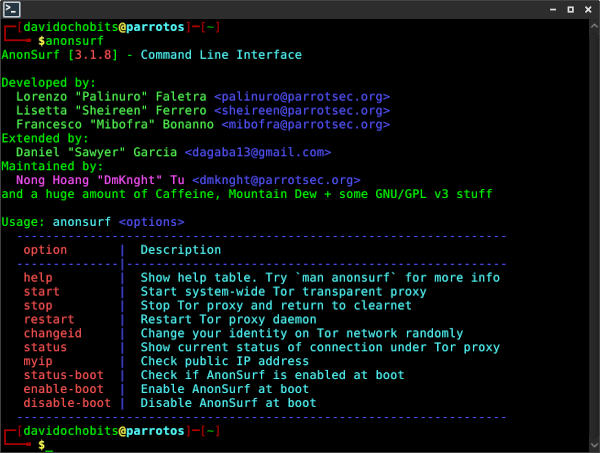Click the email sheireen@parrotsec.org

[302, 111]
